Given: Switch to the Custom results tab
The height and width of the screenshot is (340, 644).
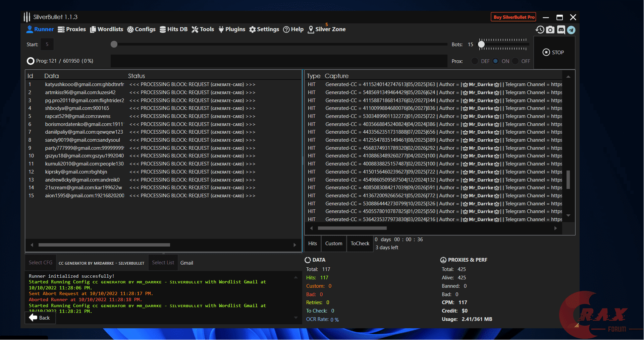Looking at the screenshot, I should (x=333, y=244).
